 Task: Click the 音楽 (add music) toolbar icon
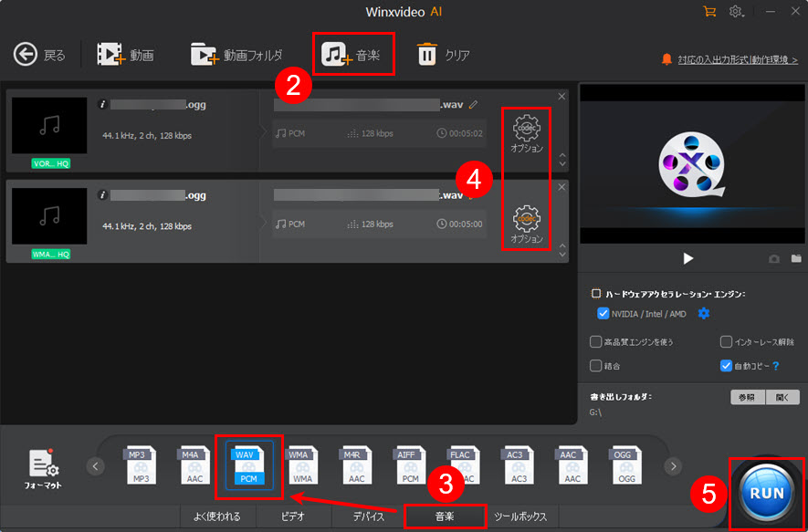[x=353, y=54]
